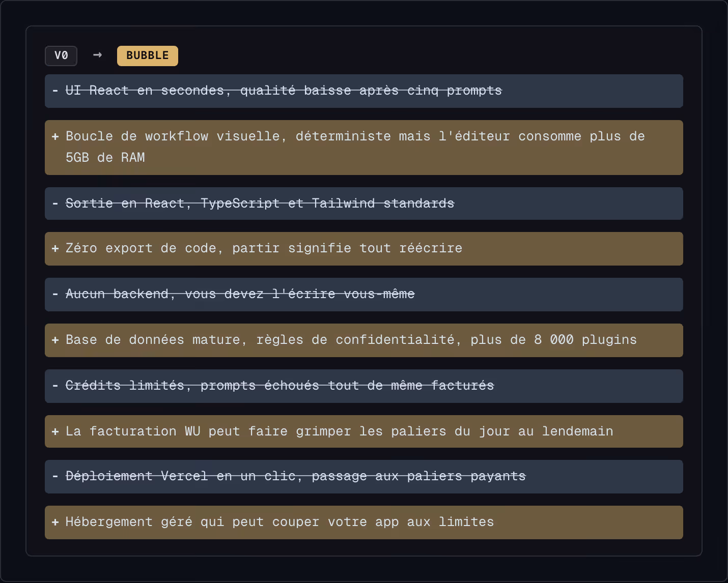
Task: Click minus sign before 'Crédits limités'
Action: [55, 386]
